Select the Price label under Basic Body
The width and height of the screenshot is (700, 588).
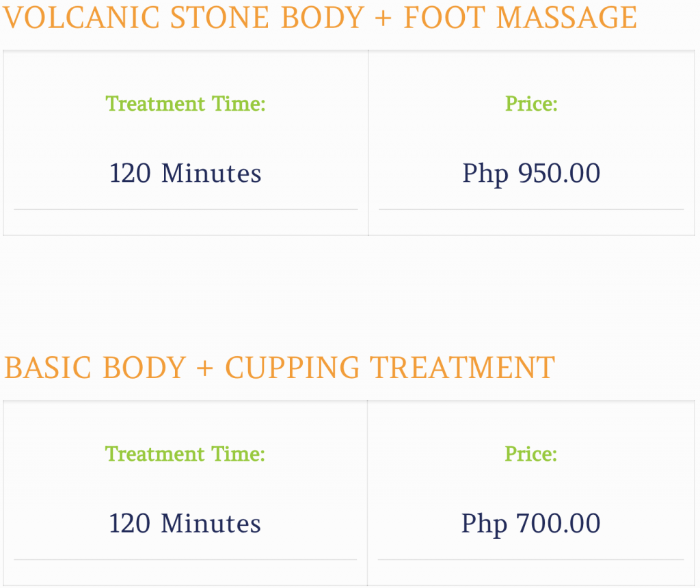(530, 454)
